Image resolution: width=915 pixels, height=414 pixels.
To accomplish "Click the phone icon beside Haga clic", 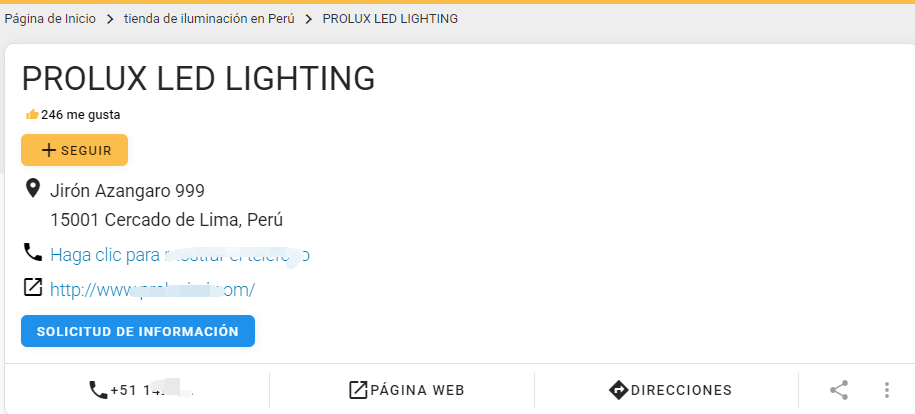I will click(x=33, y=252).
